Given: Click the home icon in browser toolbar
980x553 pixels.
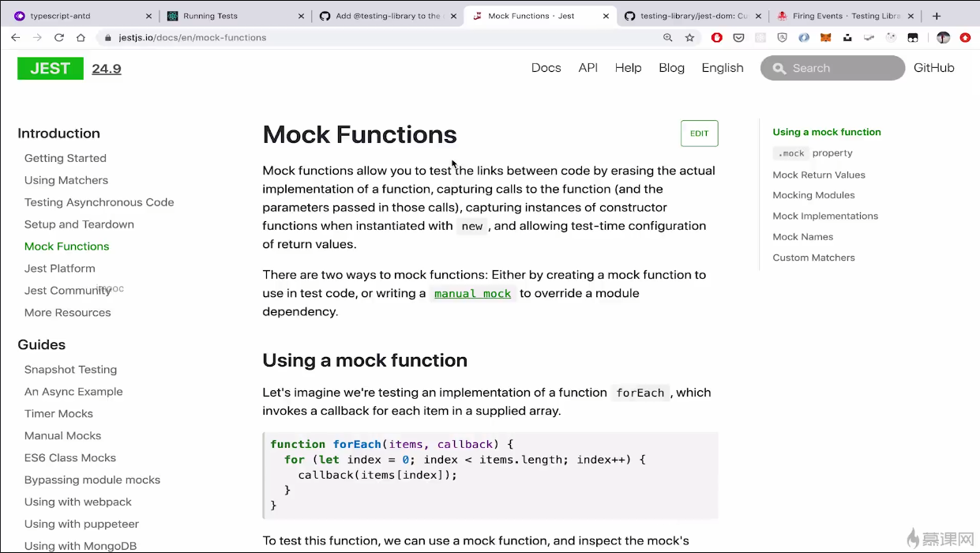Looking at the screenshot, I should tap(81, 37).
